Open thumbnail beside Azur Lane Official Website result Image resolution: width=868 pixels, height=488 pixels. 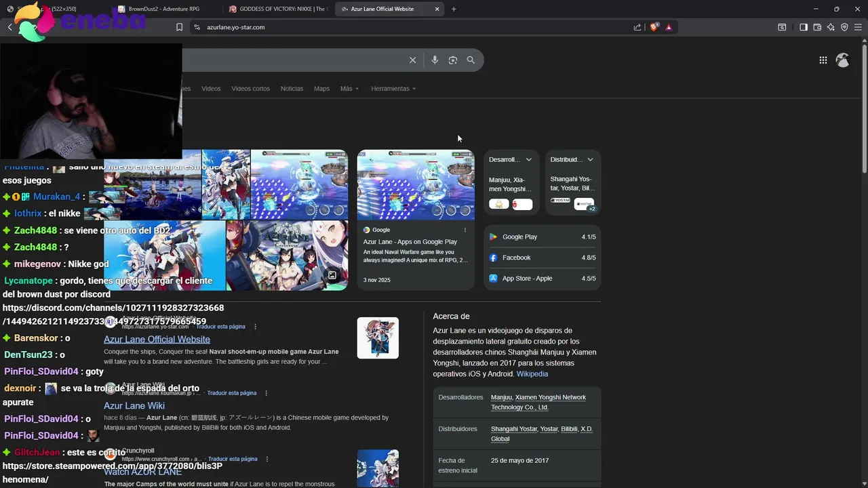tap(378, 338)
